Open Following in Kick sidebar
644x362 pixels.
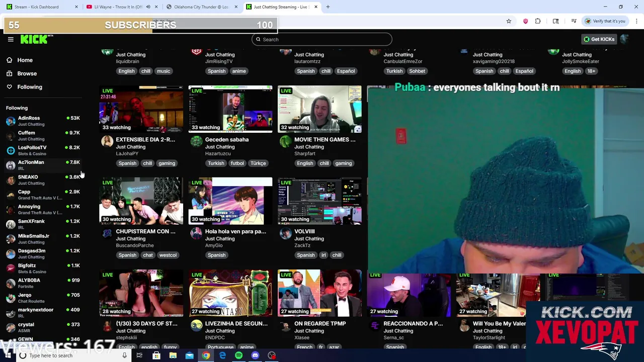click(x=30, y=87)
